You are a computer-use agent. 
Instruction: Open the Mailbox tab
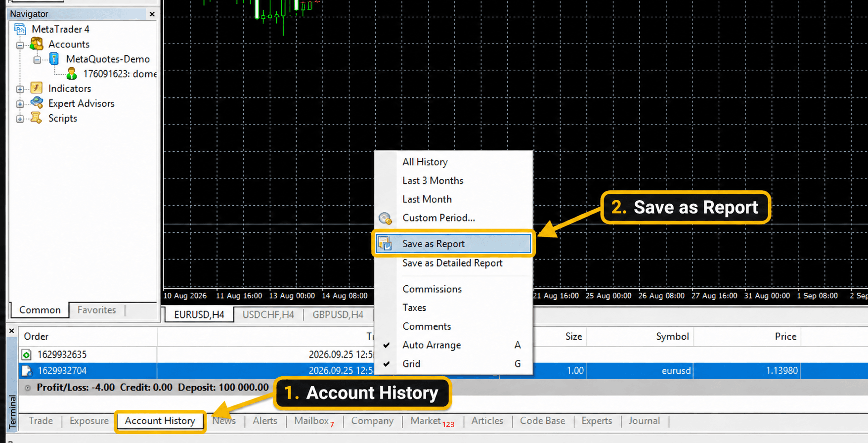pos(314,421)
